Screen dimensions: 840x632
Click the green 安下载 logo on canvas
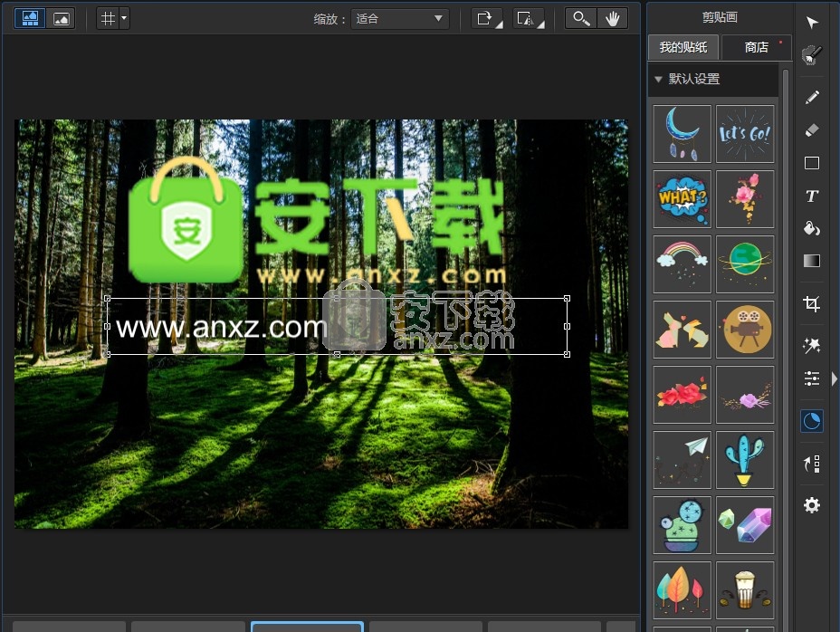(317, 221)
